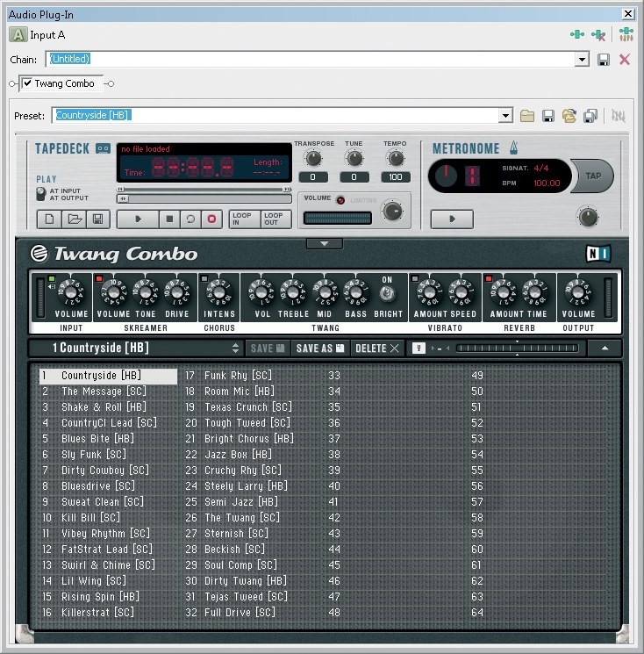Viewport: 644px width, 654px height.
Task: Click the Tapedeck volume level meter
Action: coord(338,218)
